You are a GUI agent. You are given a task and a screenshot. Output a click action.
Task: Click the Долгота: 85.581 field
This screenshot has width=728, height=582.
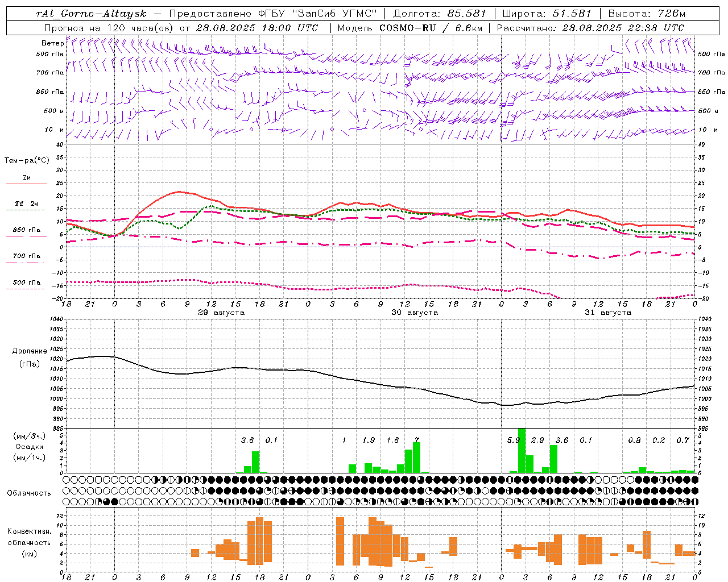[x=440, y=14]
